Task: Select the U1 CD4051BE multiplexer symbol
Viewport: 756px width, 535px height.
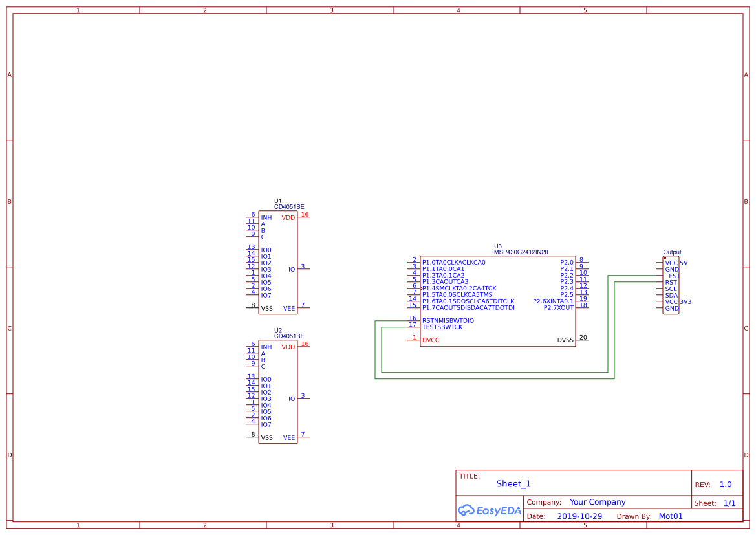Action: [x=278, y=262]
